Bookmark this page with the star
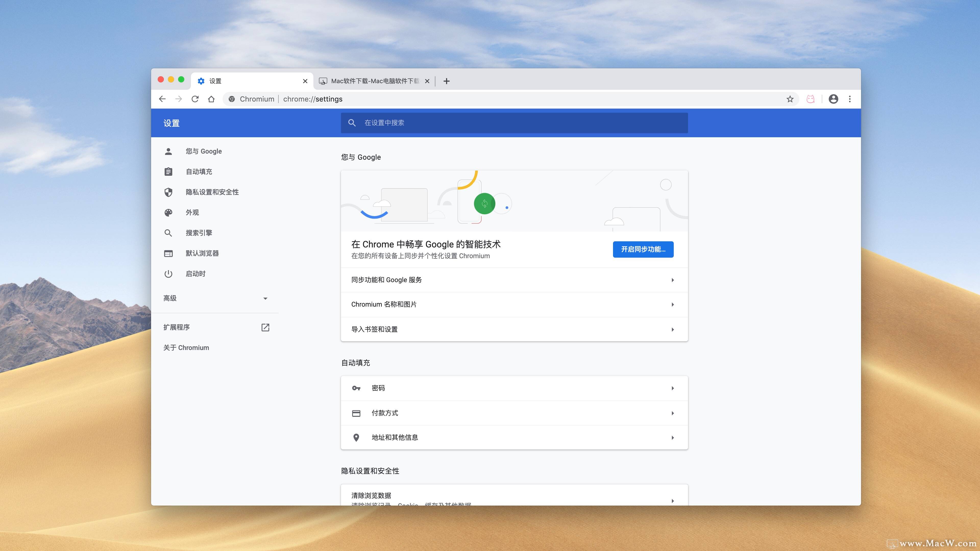Viewport: 980px width, 551px height. pos(790,99)
